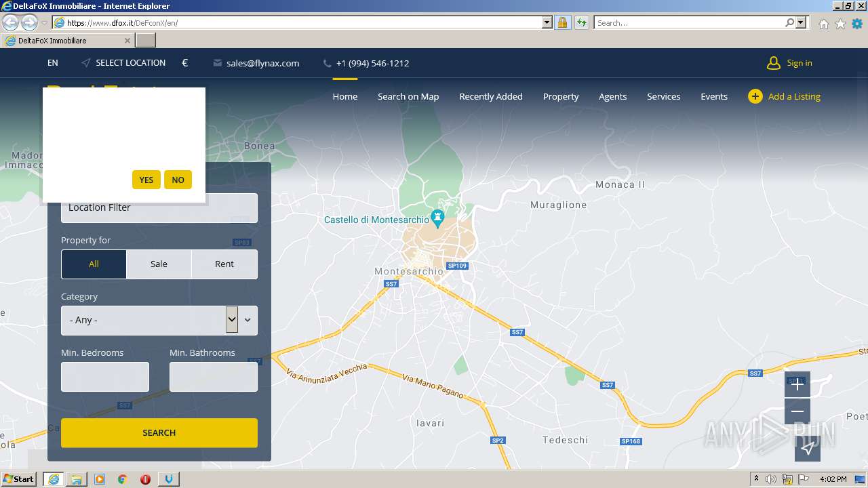Click the security lock icon in address bar
The height and width of the screenshot is (488, 868).
(x=562, y=22)
